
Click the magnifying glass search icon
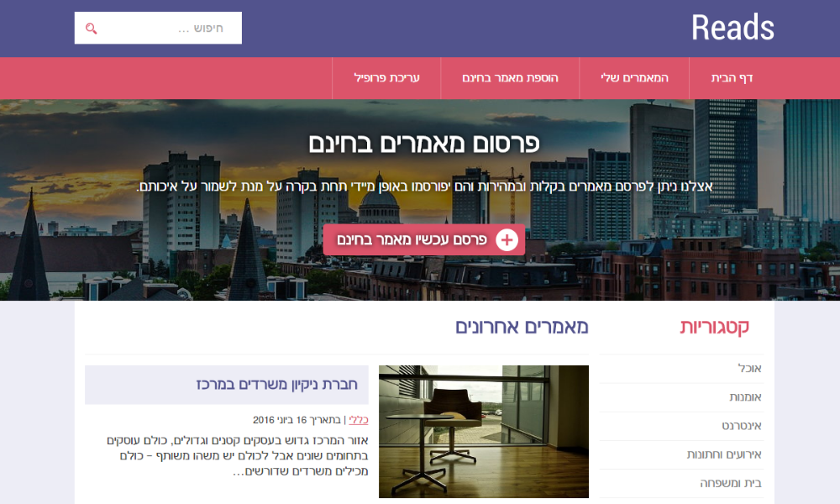click(x=91, y=29)
